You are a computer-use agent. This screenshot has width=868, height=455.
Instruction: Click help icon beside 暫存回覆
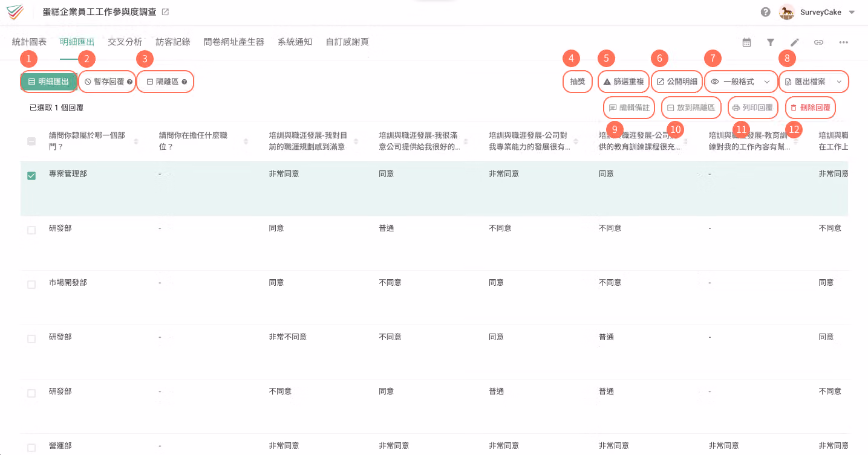pyautogui.click(x=129, y=82)
